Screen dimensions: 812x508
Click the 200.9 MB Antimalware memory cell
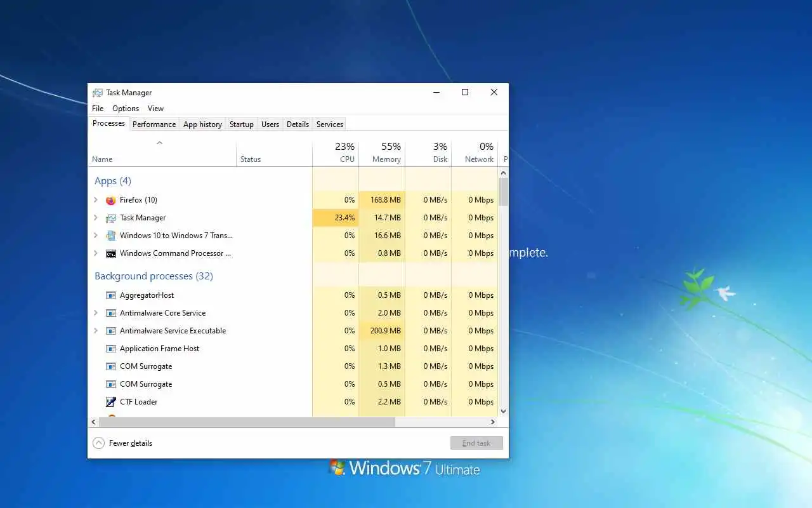pyautogui.click(x=382, y=331)
